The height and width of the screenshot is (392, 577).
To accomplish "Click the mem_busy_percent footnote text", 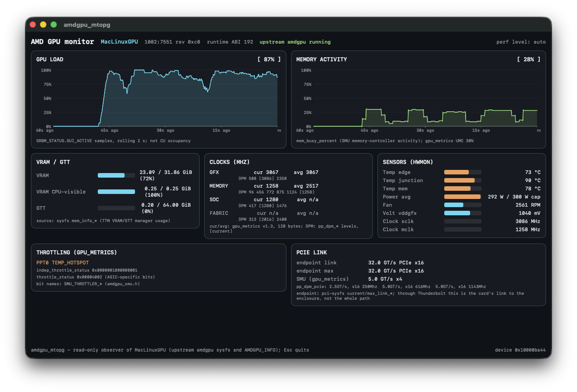I will pyautogui.click(x=385, y=141).
